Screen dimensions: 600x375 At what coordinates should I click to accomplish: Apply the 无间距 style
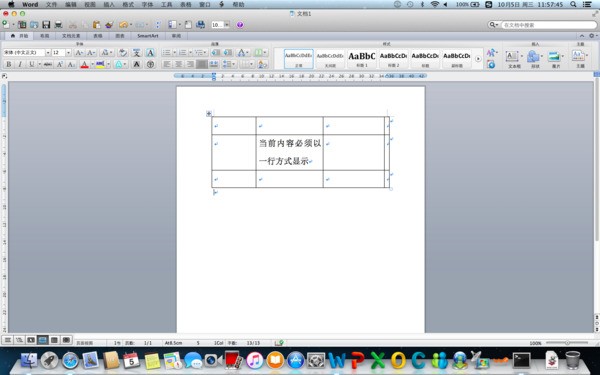[330, 59]
